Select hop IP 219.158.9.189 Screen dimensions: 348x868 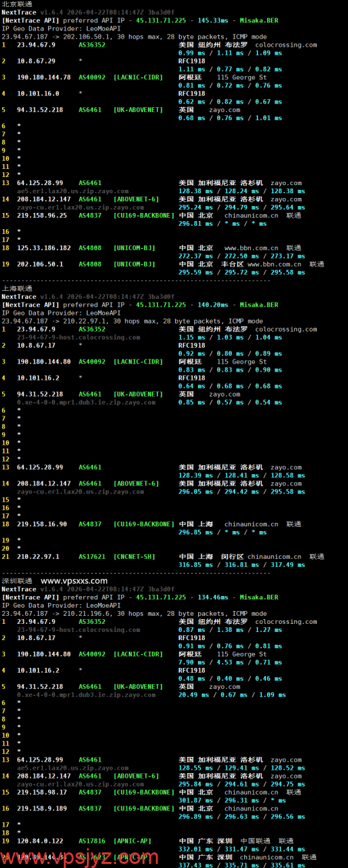42,808
